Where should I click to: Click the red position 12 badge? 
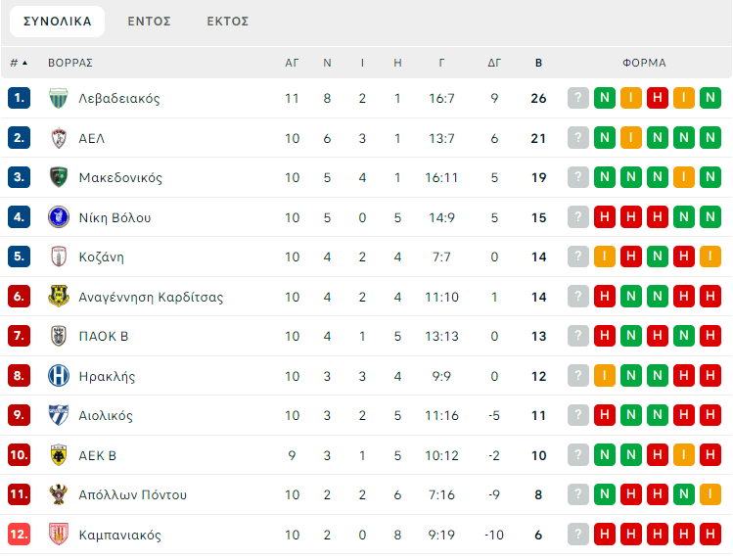[20, 535]
